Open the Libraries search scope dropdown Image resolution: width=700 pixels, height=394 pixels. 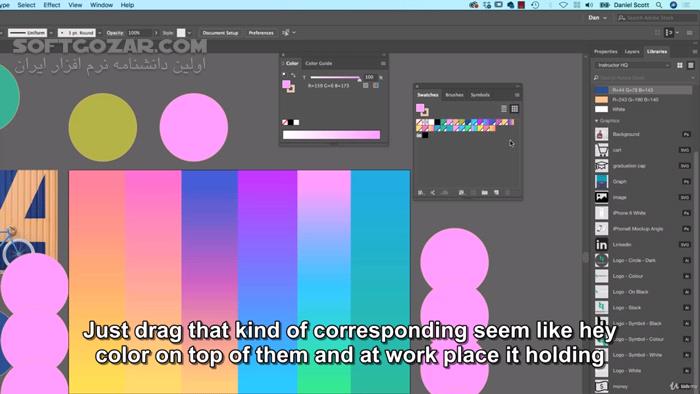tap(692, 78)
